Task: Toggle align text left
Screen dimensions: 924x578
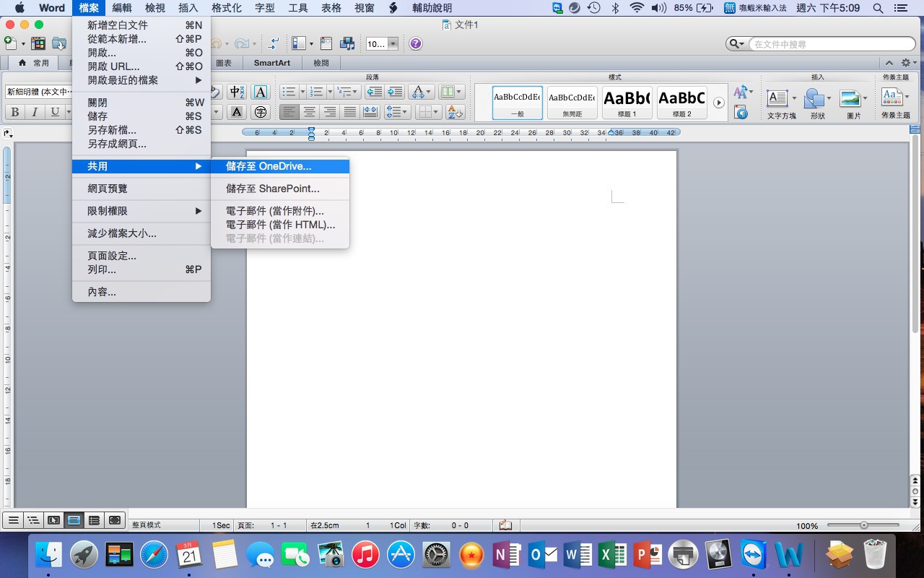Action: 289,112
